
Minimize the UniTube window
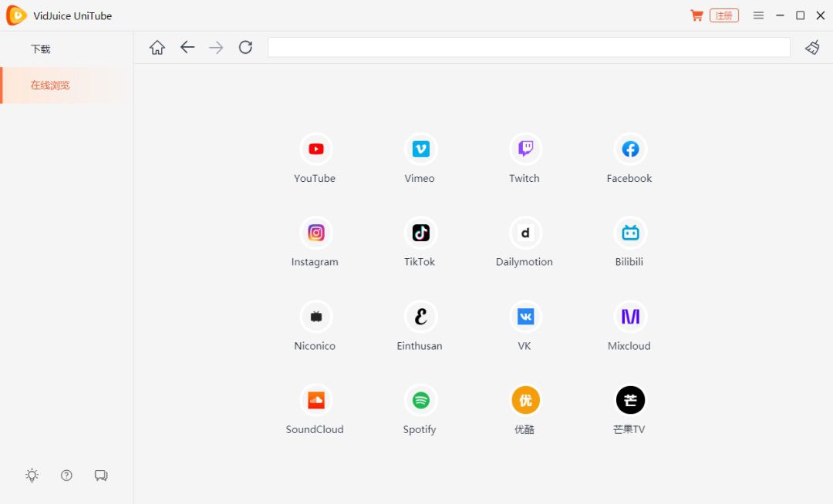[x=780, y=15]
